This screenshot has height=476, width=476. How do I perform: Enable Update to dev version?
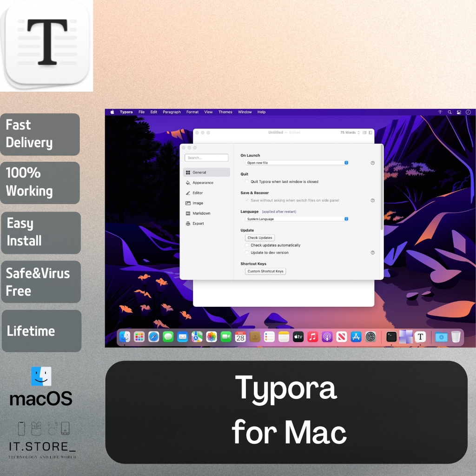pyautogui.click(x=247, y=252)
